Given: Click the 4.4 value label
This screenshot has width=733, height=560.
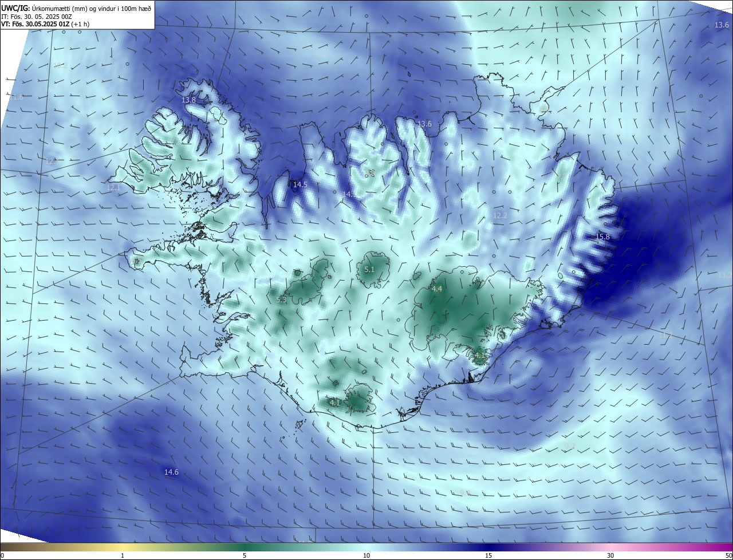Looking at the screenshot, I should point(437,289).
